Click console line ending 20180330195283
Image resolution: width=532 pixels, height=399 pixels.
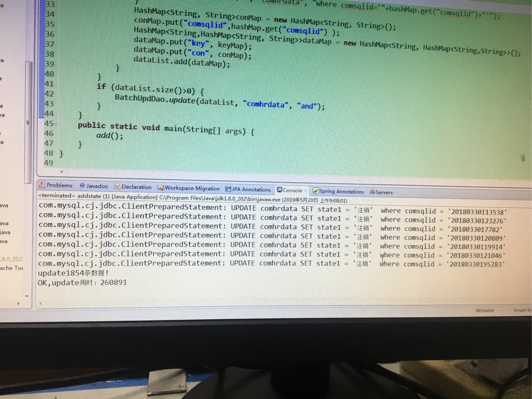click(271, 263)
